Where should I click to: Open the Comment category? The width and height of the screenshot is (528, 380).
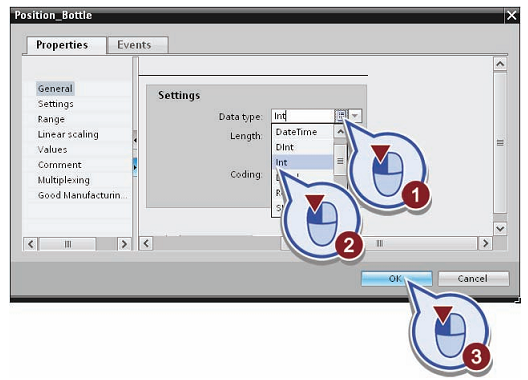(x=60, y=165)
